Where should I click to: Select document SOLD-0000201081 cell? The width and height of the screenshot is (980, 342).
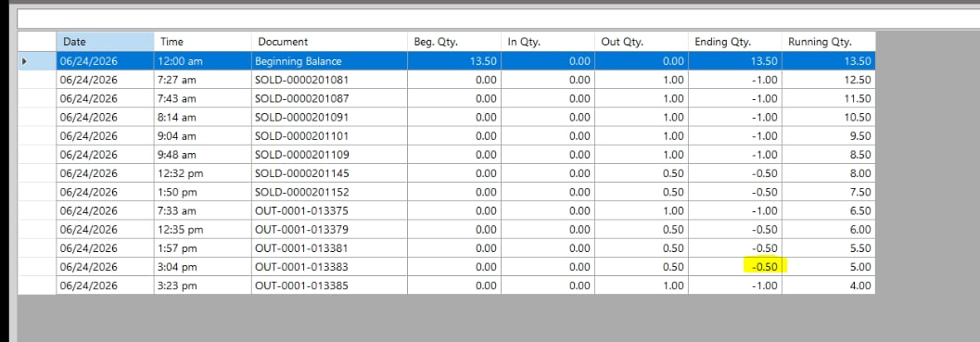tap(329, 80)
